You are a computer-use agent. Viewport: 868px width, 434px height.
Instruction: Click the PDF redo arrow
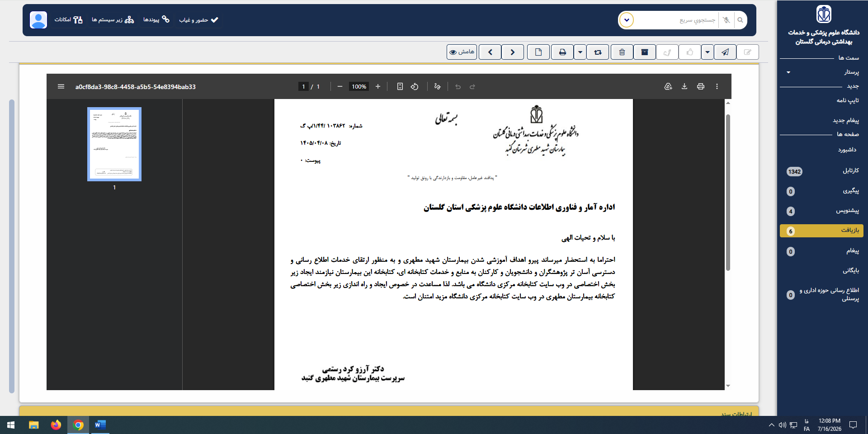[472, 86]
